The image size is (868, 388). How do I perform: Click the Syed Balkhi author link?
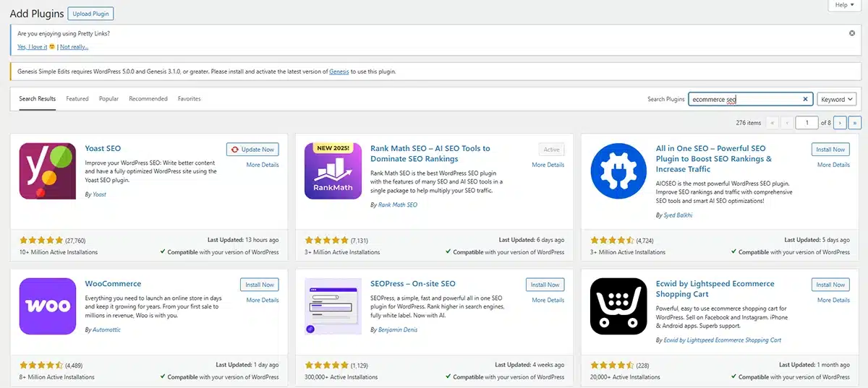click(678, 215)
